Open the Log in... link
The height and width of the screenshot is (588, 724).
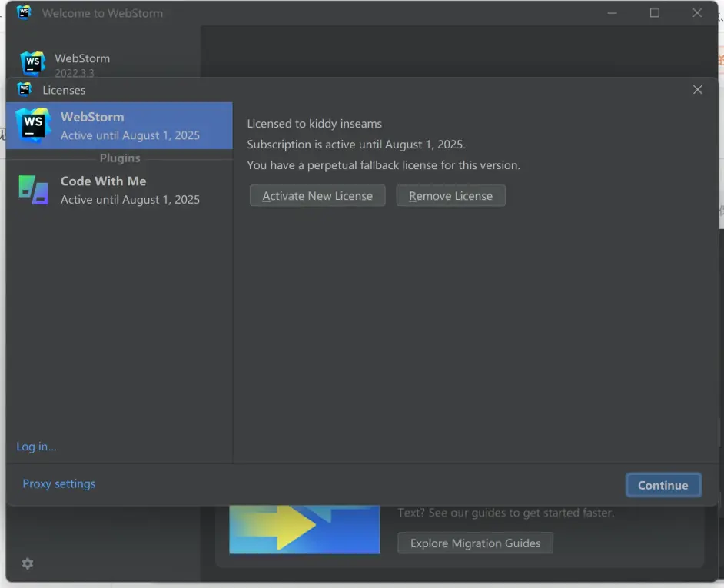(x=36, y=447)
